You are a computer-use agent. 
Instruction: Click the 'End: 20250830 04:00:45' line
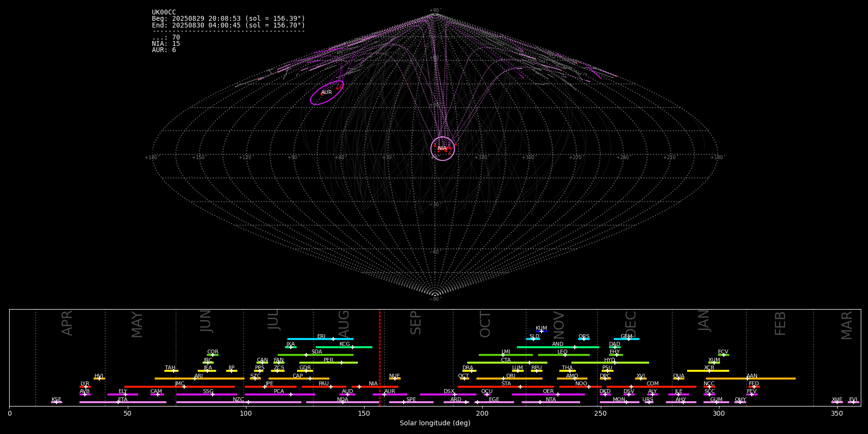click(x=229, y=25)
